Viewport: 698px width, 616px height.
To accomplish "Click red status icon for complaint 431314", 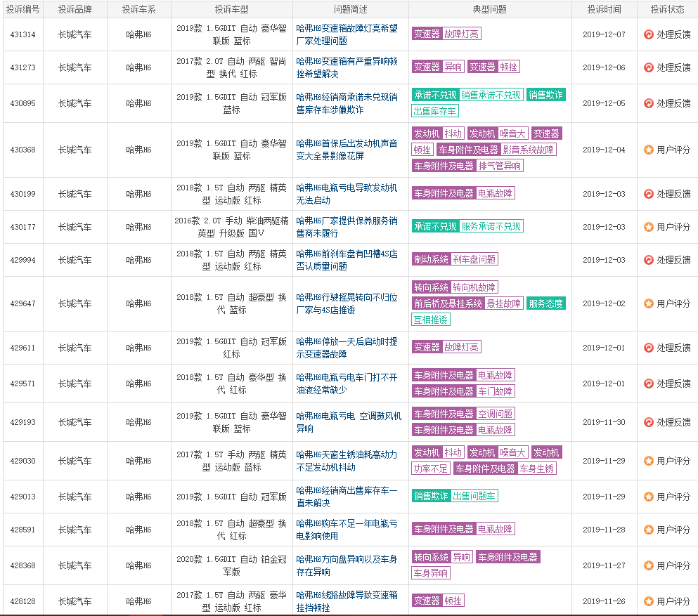I will point(649,34).
